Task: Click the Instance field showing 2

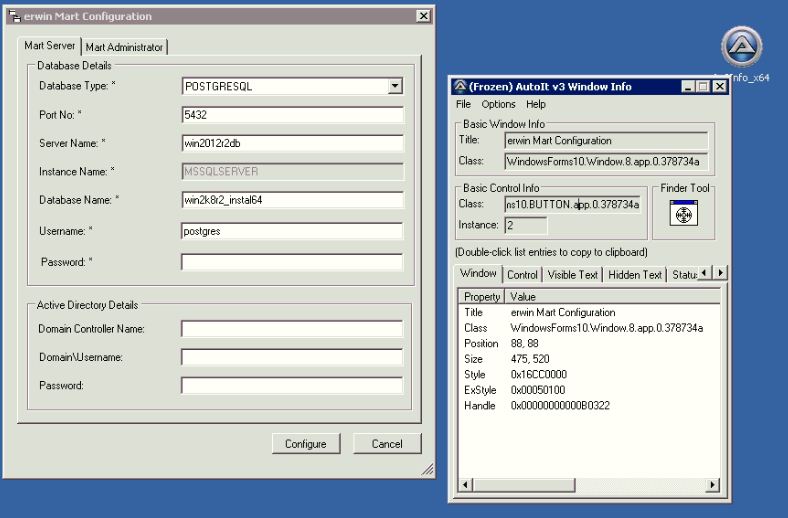Action: 526,225
